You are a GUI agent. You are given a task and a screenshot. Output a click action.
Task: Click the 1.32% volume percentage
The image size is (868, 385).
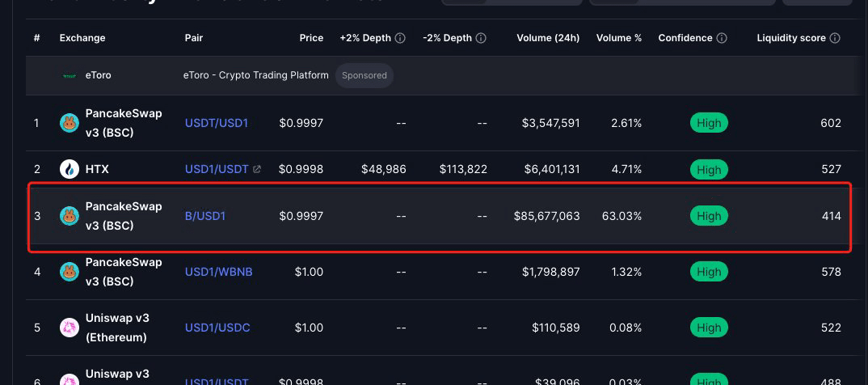click(x=626, y=272)
